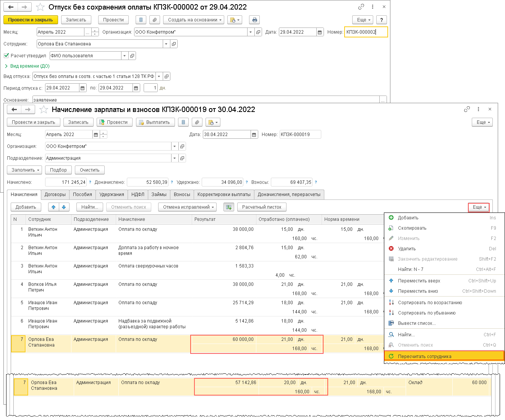The height and width of the screenshot is (420, 505).
Task: Switch to the 'Удержания' tab
Action: (x=112, y=195)
